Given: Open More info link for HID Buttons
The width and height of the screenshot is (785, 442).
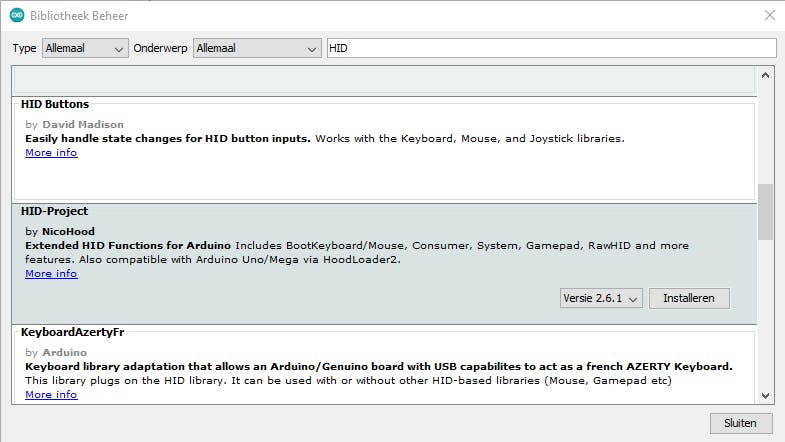Looking at the screenshot, I should (x=51, y=153).
